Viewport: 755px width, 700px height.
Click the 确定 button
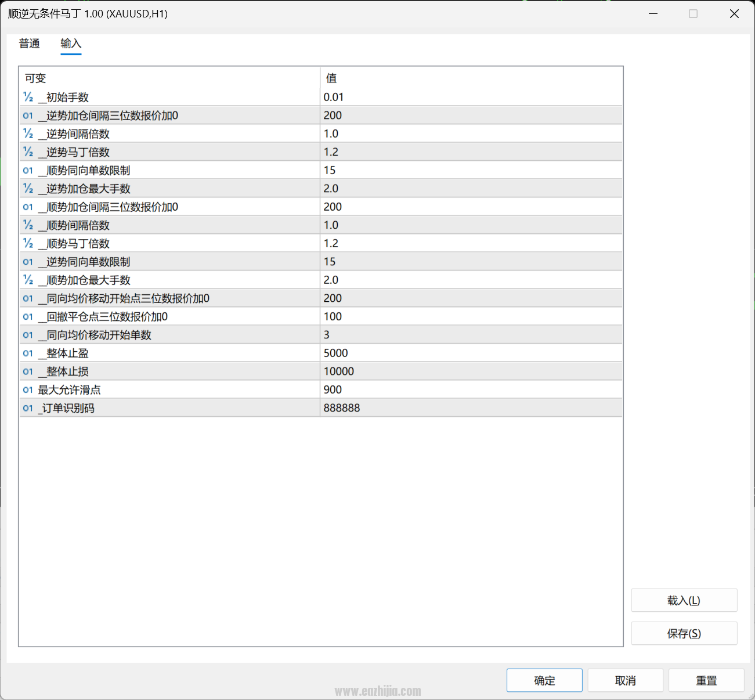pyautogui.click(x=544, y=680)
